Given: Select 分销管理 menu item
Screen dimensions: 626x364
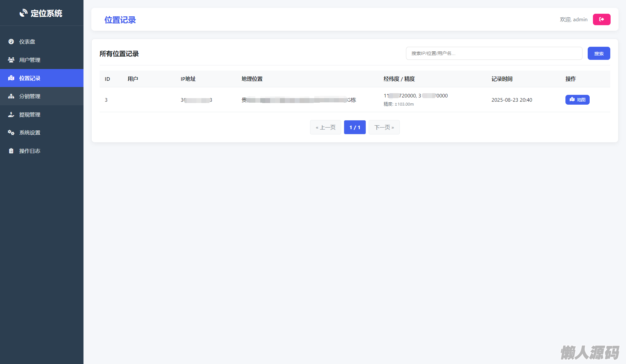Looking at the screenshot, I should [30, 96].
